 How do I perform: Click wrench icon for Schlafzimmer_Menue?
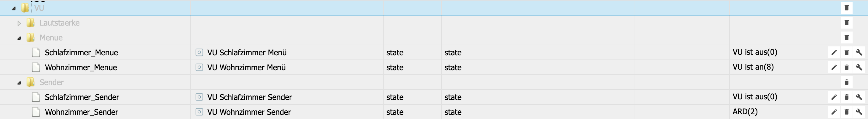tap(859, 52)
